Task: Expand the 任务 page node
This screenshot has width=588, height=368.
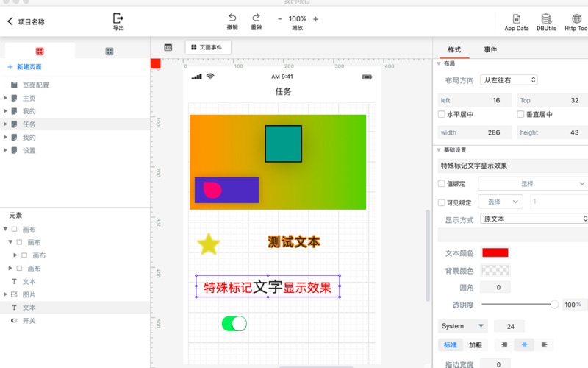Action: [5, 124]
